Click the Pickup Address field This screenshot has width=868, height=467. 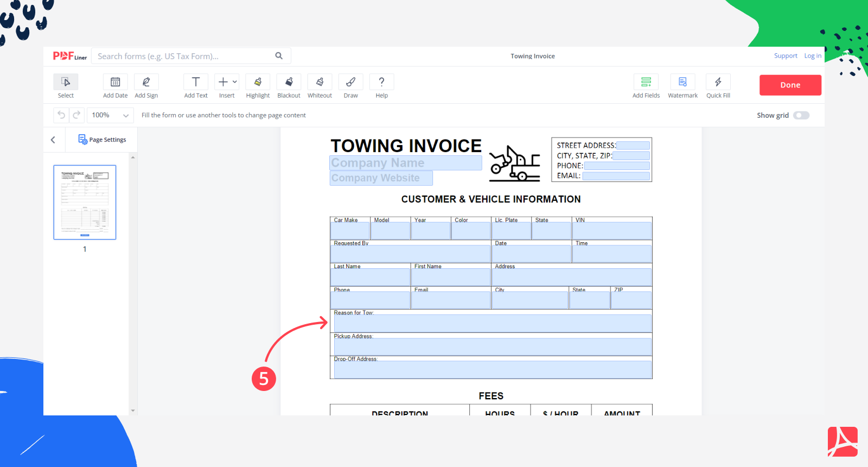coord(493,347)
